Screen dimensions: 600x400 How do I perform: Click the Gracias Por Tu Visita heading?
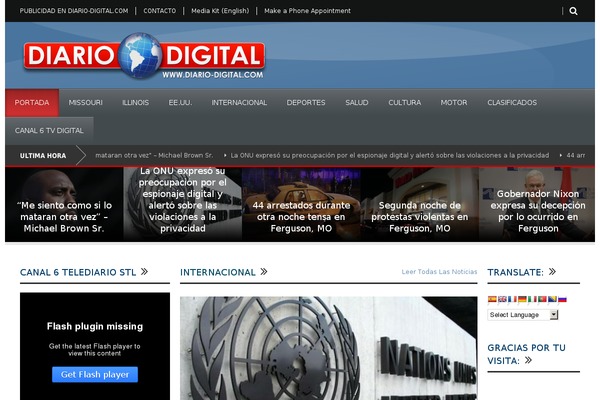[526, 354]
